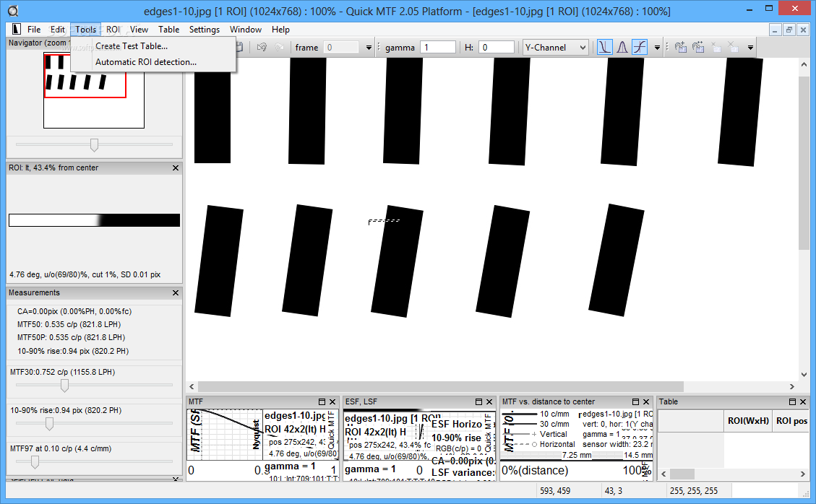Minimize the inner document window
This screenshot has width=816, height=504.
click(x=775, y=30)
